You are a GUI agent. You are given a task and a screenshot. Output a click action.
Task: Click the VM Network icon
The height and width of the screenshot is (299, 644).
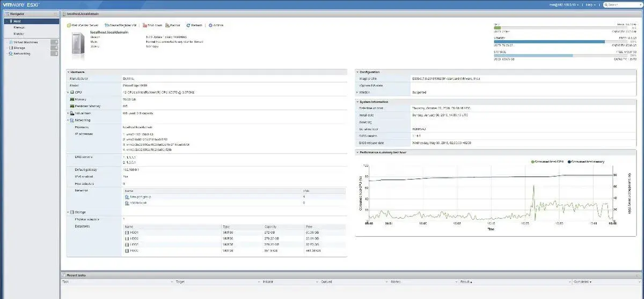[x=127, y=203]
